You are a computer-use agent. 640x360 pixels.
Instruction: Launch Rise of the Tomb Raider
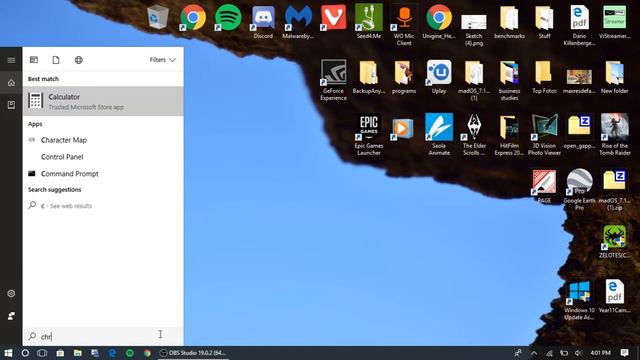tap(614, 135)
